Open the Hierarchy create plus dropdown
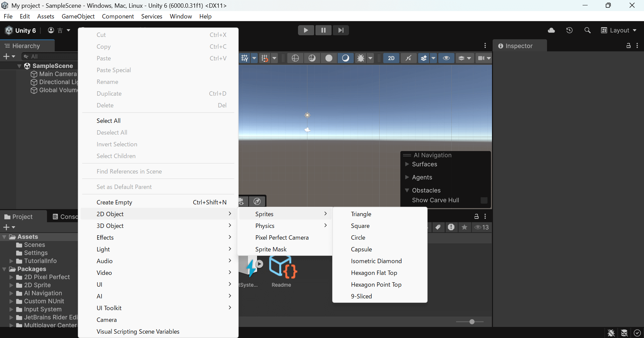The width and height of the screenshot is (644, 338). (9, 56)
